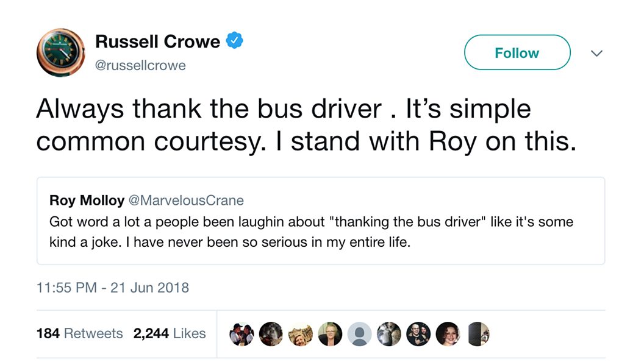Viewport: 644px width, 362px height.
Task: Open the tweet options chevron menu
Action: (596, 53)
